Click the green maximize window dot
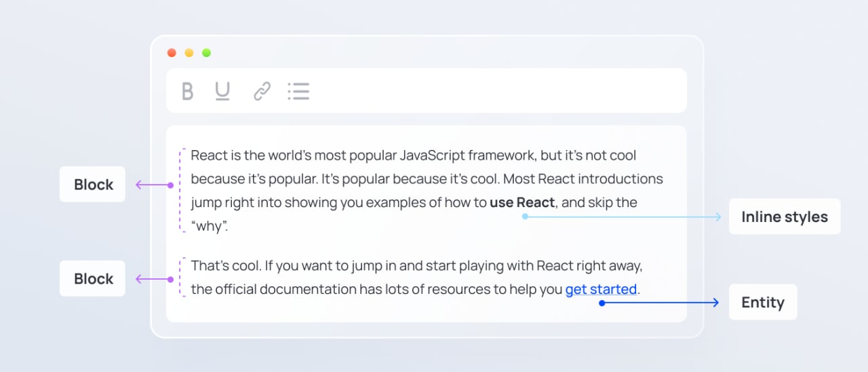 207,53
